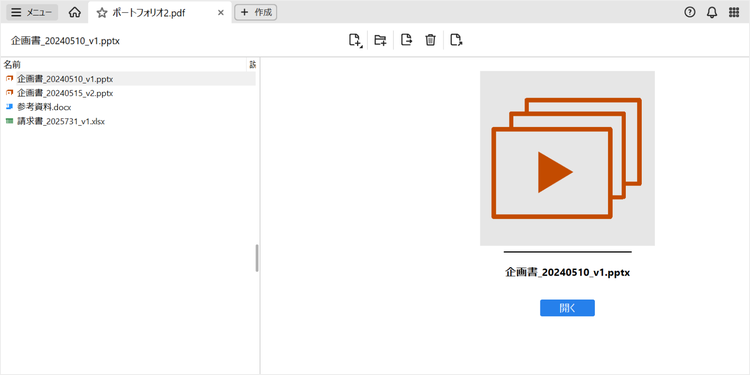Switch to the ポートフォリオ2.pdf tab
Screen dimensions: 750x375
coord(160,12)
